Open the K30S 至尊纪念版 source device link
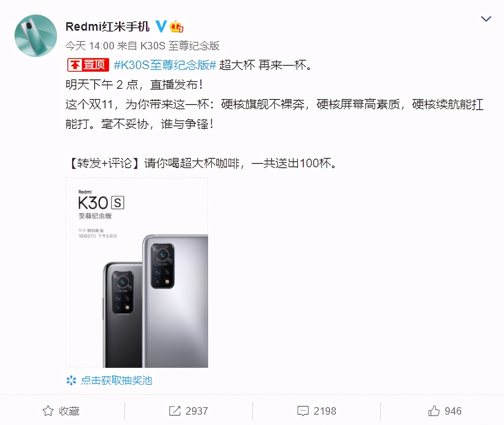This screenshot has height=425, width=504. 180,46
